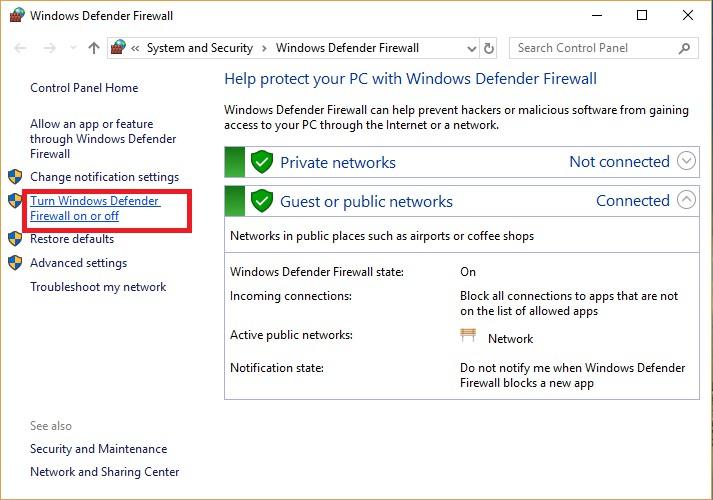The width and height of the screenshot is (713, 500).
Task: Click the magnifier icon in the search box
Action: (684, 48)
